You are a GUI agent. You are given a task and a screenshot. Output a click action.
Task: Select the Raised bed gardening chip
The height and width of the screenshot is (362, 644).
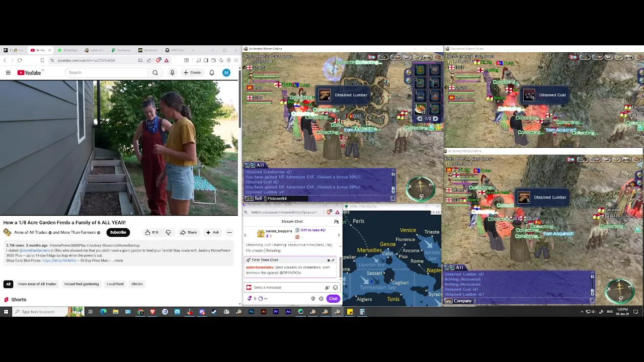click(x=82, y=284)
